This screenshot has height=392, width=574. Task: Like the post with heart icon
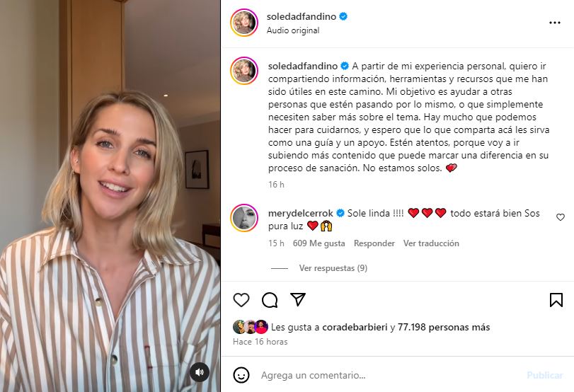tap(241, 300)
